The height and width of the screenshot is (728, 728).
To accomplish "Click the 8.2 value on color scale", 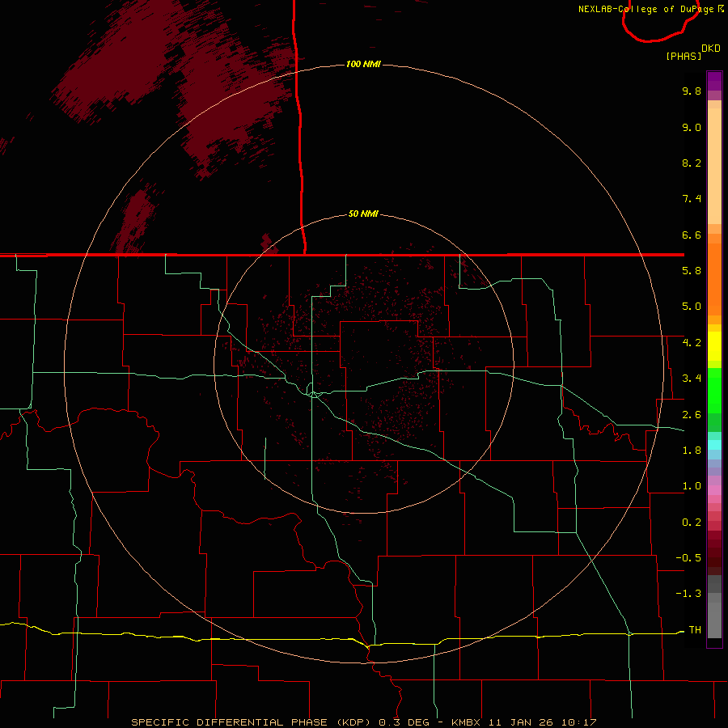I will tap(692, 163).
